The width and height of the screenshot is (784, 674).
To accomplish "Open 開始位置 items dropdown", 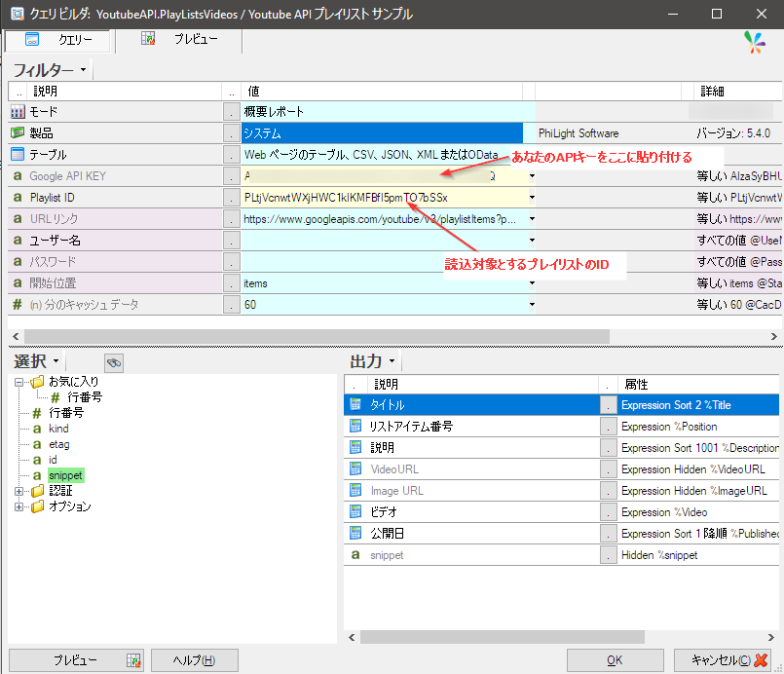I will (532, 283).
